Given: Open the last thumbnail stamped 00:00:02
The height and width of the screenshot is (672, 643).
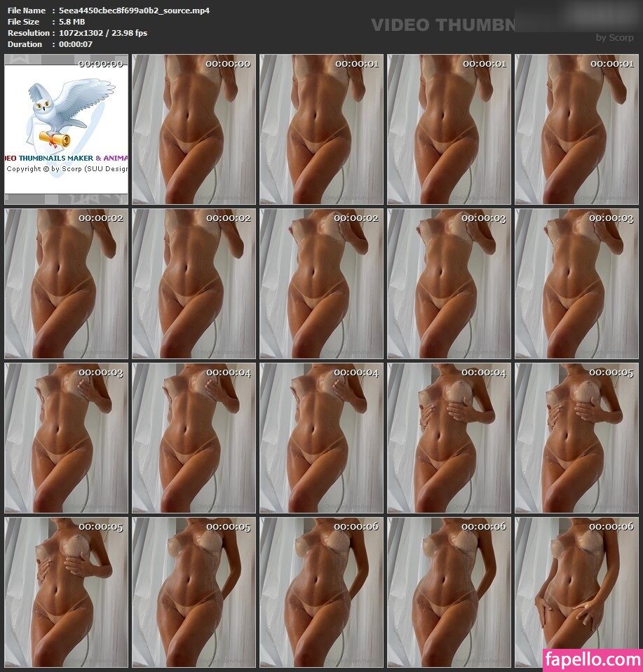Looking at the screenshot, I should pos(321,283).
